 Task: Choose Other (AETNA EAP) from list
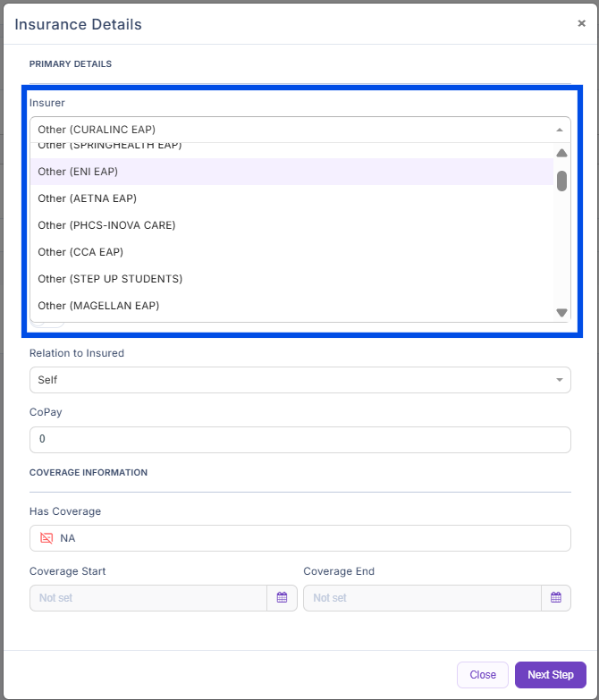pyautogui.click(x=291, y=198)
